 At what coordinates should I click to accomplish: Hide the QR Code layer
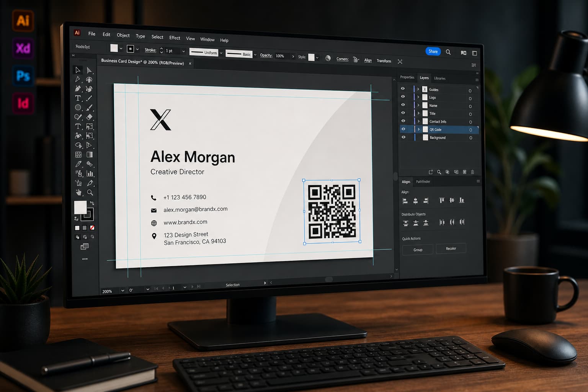[x=403, y=129]
